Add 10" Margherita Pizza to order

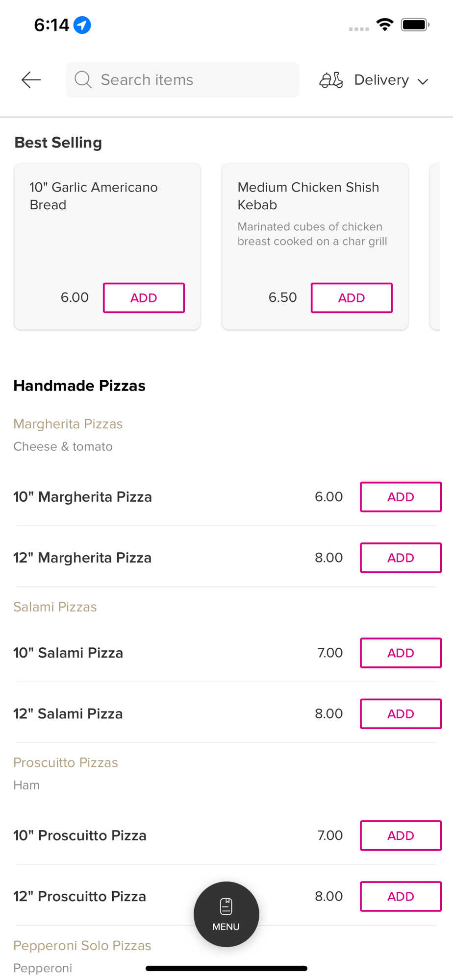pos(401,497)
